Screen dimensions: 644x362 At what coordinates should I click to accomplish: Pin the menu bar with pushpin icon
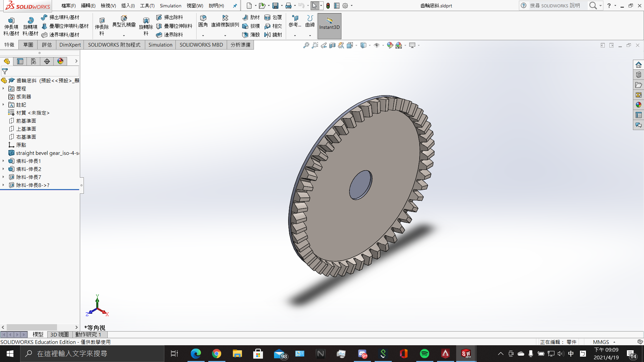(x=235, y=6)
